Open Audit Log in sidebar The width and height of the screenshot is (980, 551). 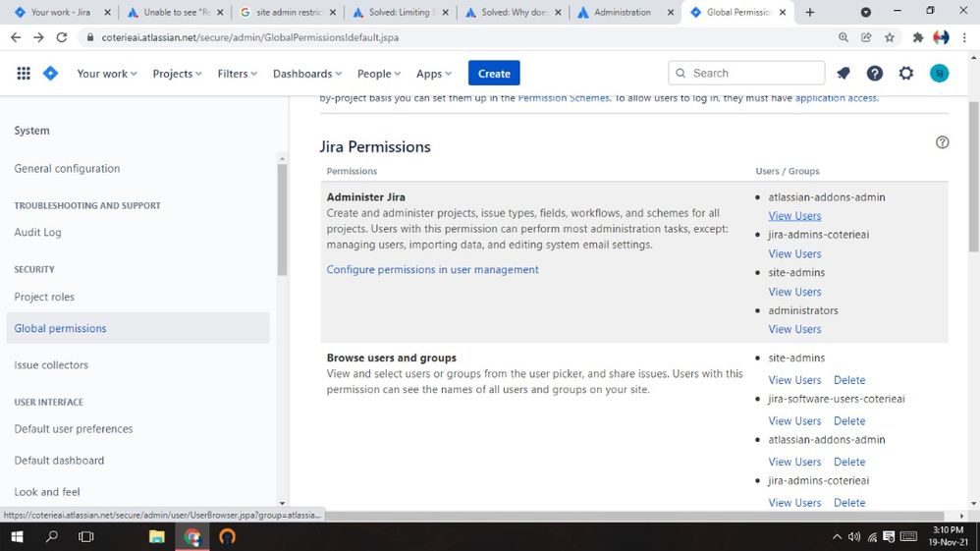point(37,232)
